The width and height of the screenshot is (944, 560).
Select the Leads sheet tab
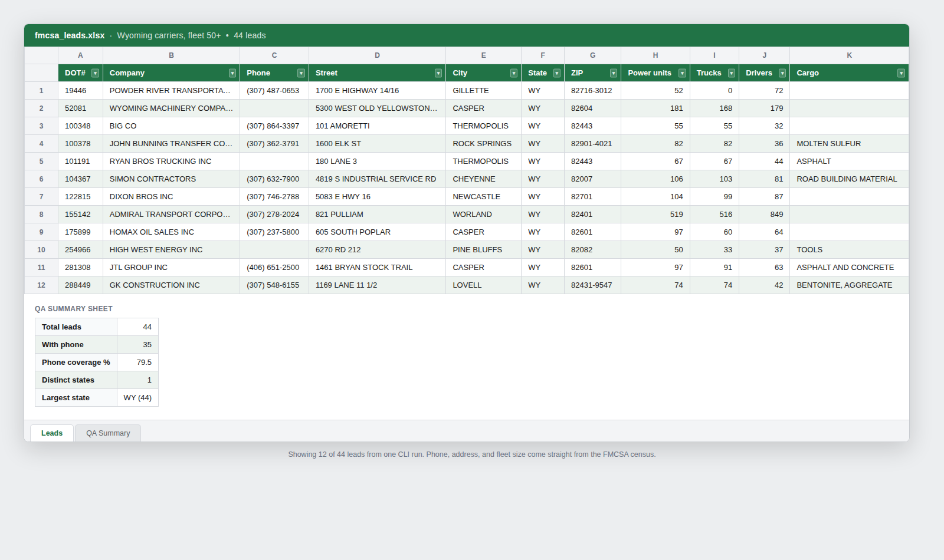[x=52, y=433]
